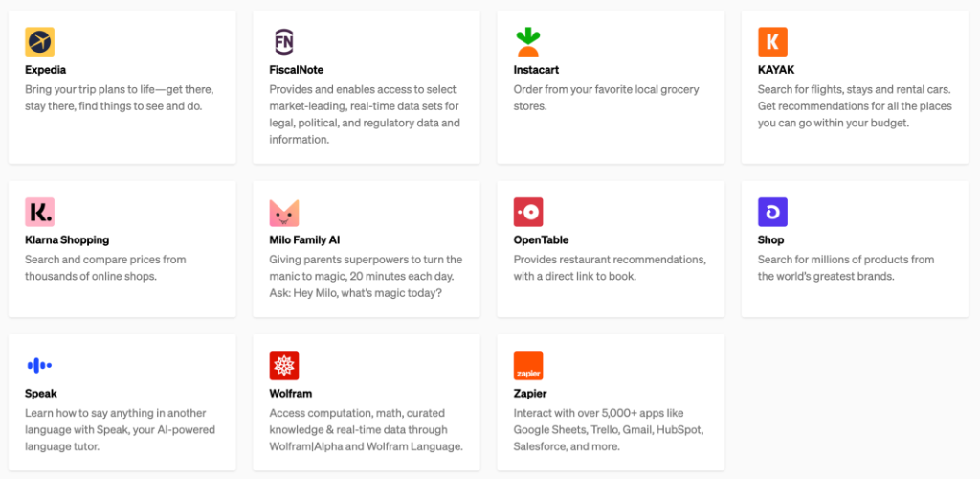
Task: Open the Shop purple bag icon
Action: [772, 212]
